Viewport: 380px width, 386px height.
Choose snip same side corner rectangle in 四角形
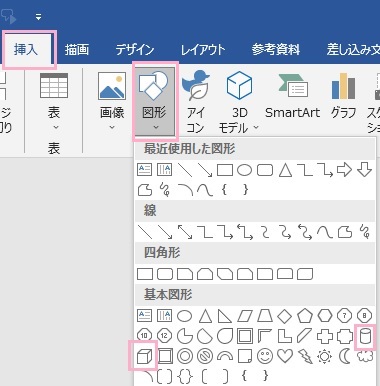coord(205,274)
